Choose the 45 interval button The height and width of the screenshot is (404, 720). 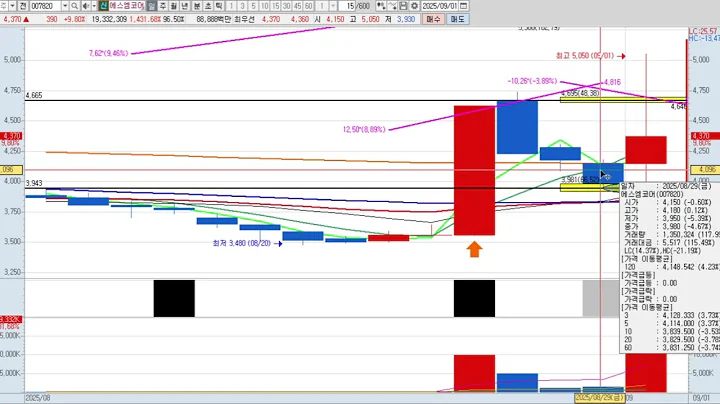(x=298, y=6)
